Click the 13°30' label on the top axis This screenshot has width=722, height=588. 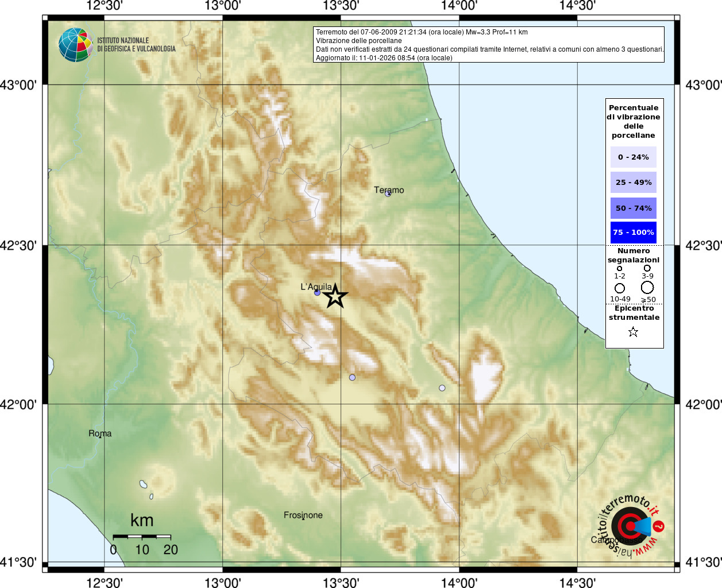[x=341, y=6]
